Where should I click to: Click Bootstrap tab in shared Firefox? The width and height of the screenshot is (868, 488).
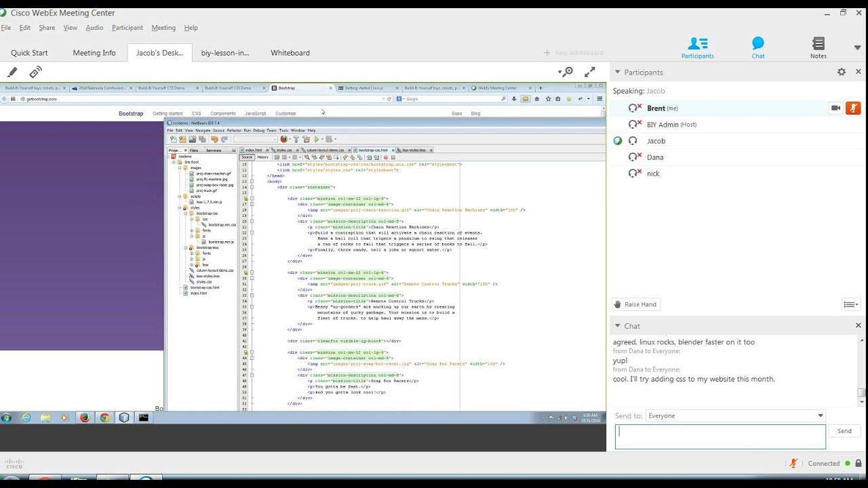(x=302, y=87)
